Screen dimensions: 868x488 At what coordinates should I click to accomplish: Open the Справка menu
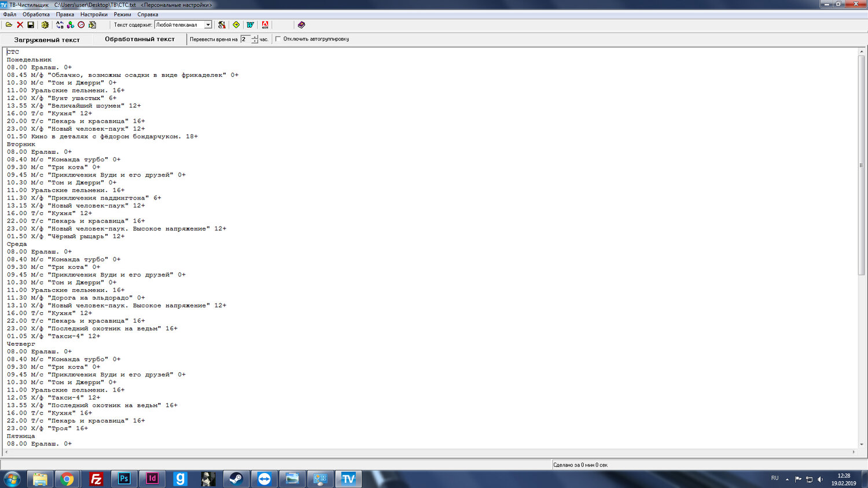pyautogui.click(x=148, y=14)
